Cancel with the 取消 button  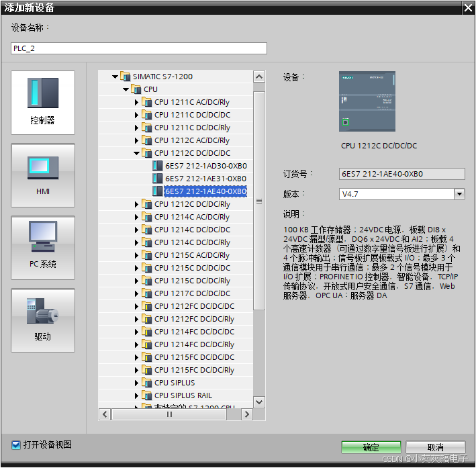pos(435,447)
